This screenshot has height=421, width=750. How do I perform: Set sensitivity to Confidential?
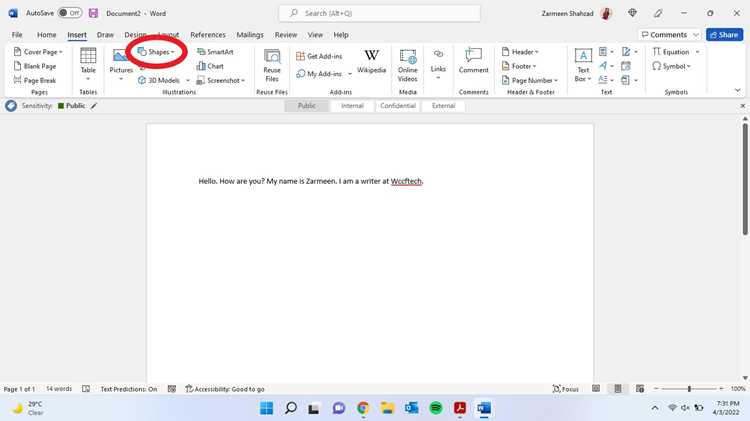tap(397, 106)
